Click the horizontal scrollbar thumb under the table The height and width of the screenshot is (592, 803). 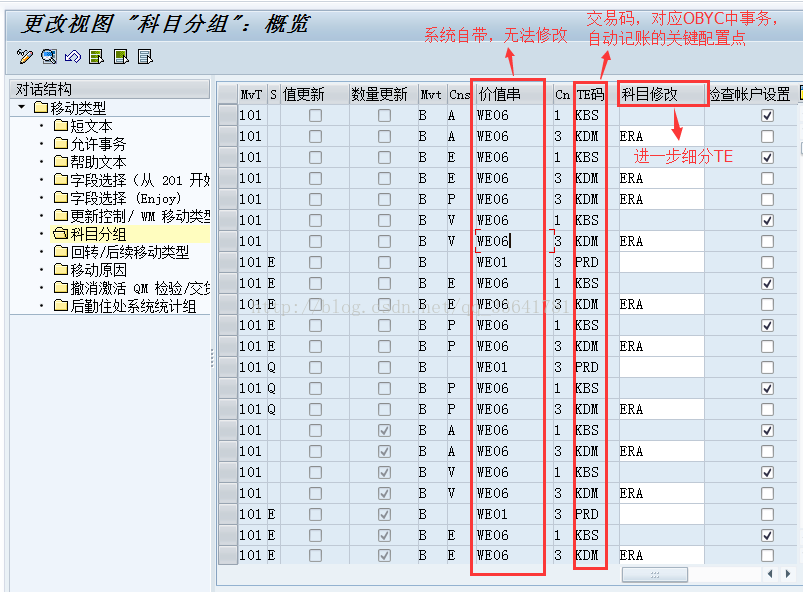click(x=654, y=575)
